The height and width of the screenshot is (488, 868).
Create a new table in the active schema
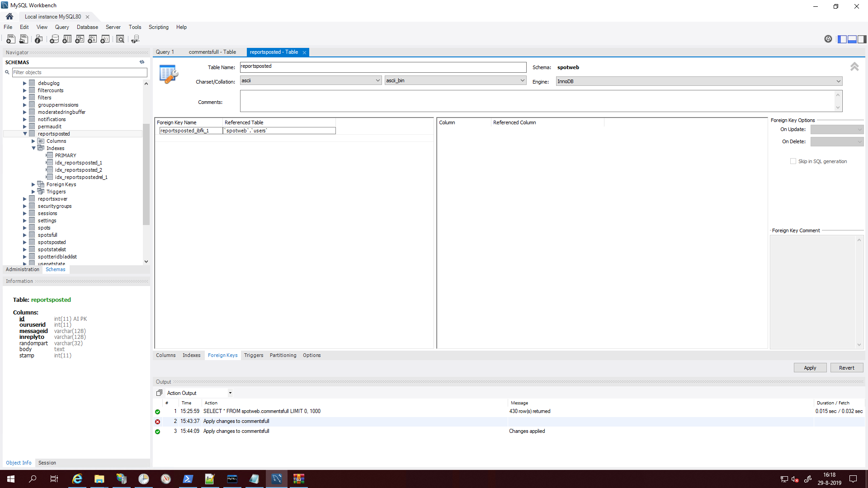point(66,39)
